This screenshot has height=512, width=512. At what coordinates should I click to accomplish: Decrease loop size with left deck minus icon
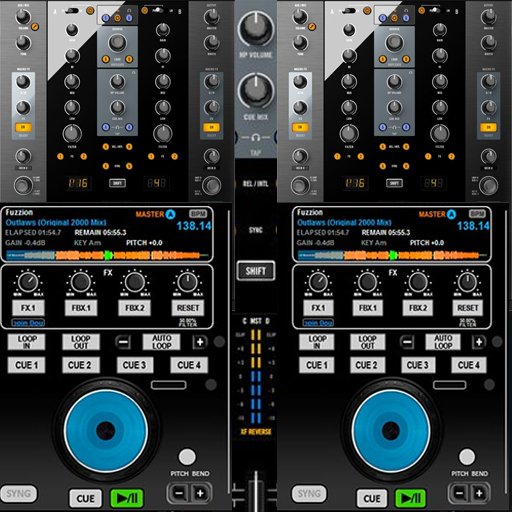pos(123,342)
